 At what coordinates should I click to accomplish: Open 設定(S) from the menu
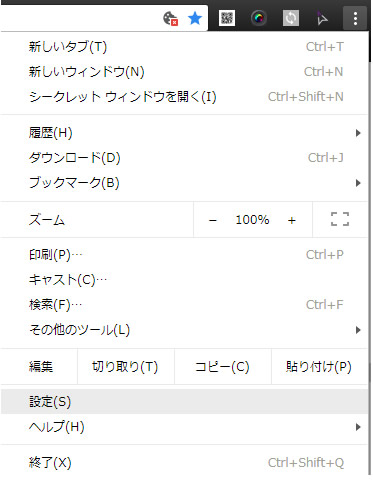click(184, 402)
